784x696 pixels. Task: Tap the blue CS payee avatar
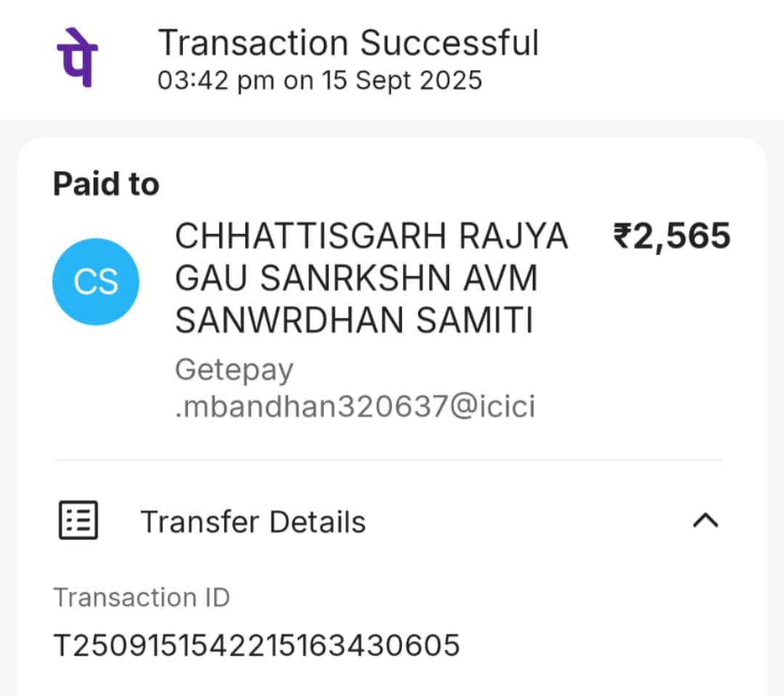pos(95,282)
